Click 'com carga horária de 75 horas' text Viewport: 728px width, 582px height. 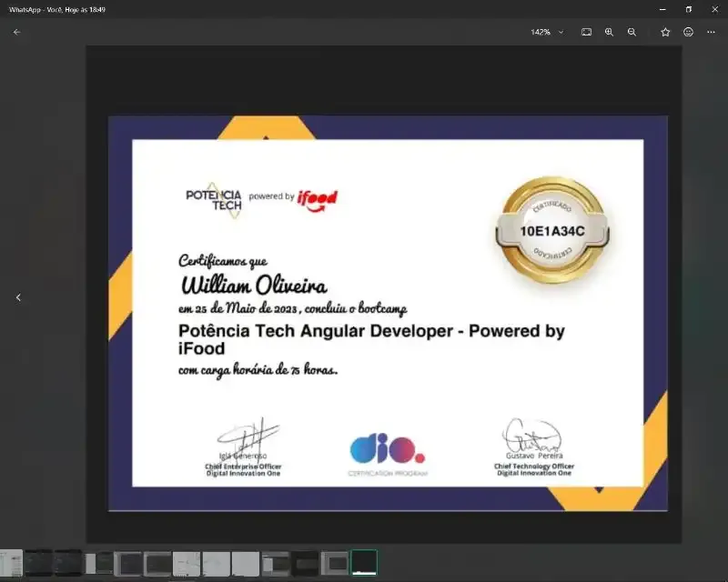tap(258, 370)
